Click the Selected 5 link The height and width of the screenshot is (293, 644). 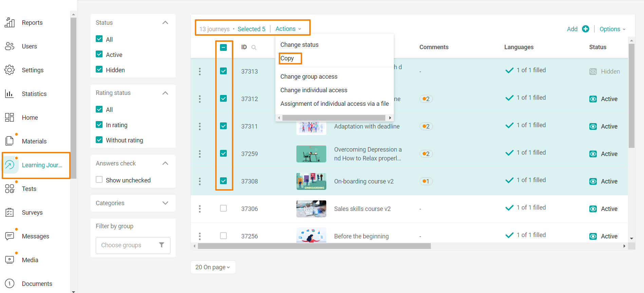(x=252, y=29)
